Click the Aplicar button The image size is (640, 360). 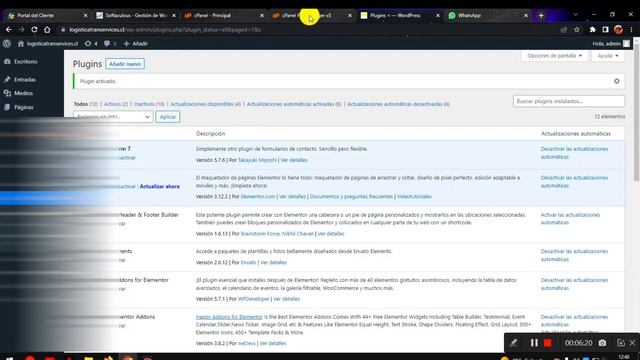167,117
